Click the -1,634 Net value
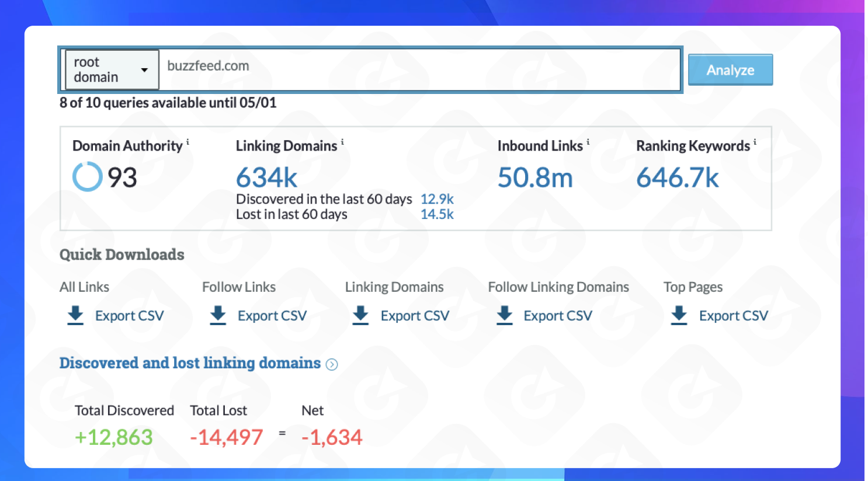The width and height of the screenshot is (868, 481). (x=332, y=437)
